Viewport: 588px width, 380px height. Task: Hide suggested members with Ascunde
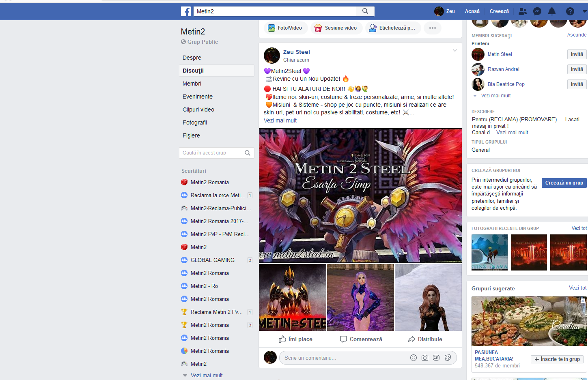[x=577, y=35]
